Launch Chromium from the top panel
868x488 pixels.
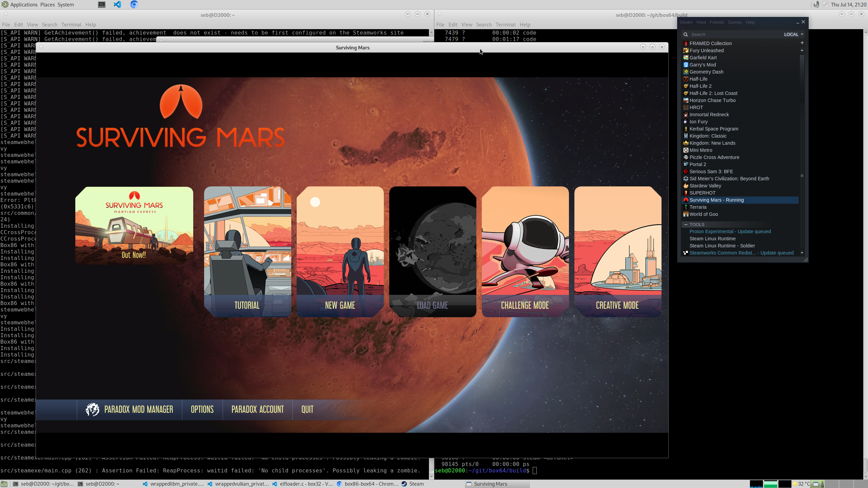tap(134, 4)
